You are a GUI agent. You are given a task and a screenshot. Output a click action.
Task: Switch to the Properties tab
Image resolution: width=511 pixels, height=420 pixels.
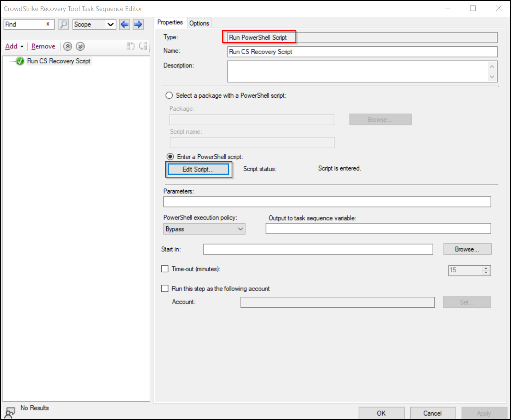170,22
